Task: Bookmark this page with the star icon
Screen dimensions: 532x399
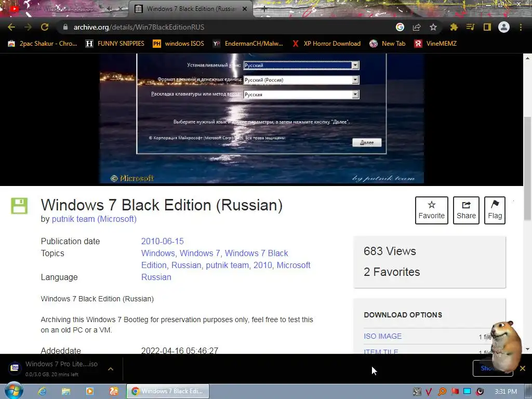Action: click(433, 27)
